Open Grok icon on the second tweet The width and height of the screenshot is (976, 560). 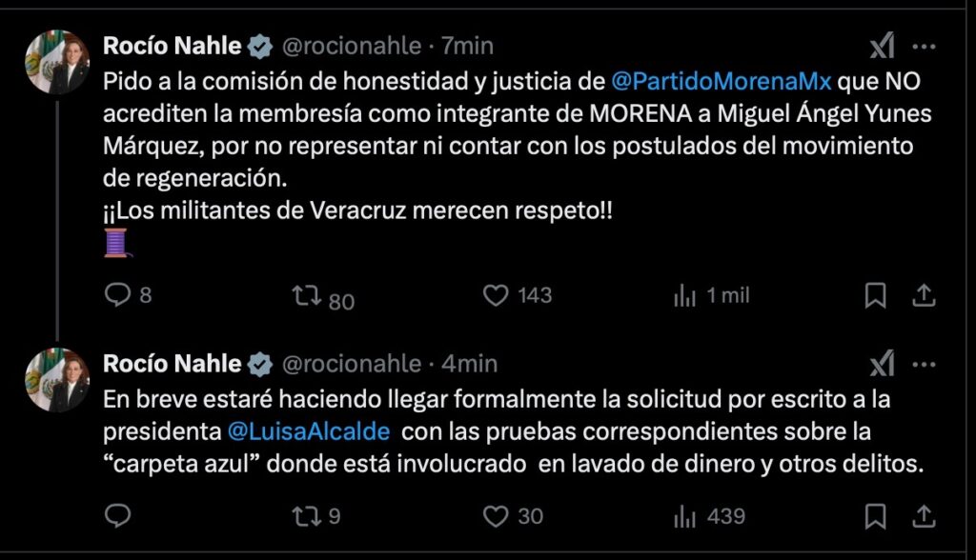[x=883, y=363]
